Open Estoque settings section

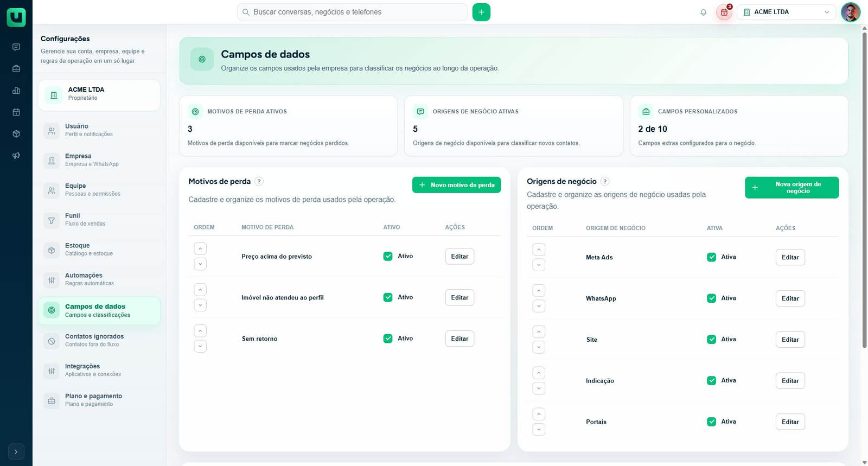click(99, 250)
